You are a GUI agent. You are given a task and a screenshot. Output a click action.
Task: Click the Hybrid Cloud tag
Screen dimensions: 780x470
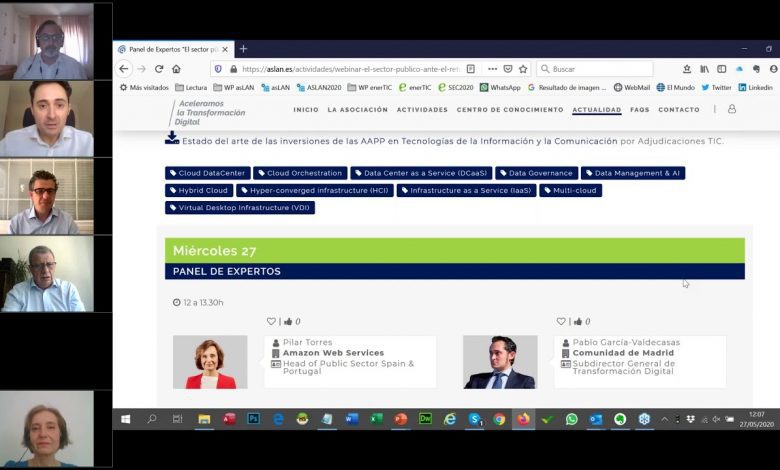coord(199,190)
